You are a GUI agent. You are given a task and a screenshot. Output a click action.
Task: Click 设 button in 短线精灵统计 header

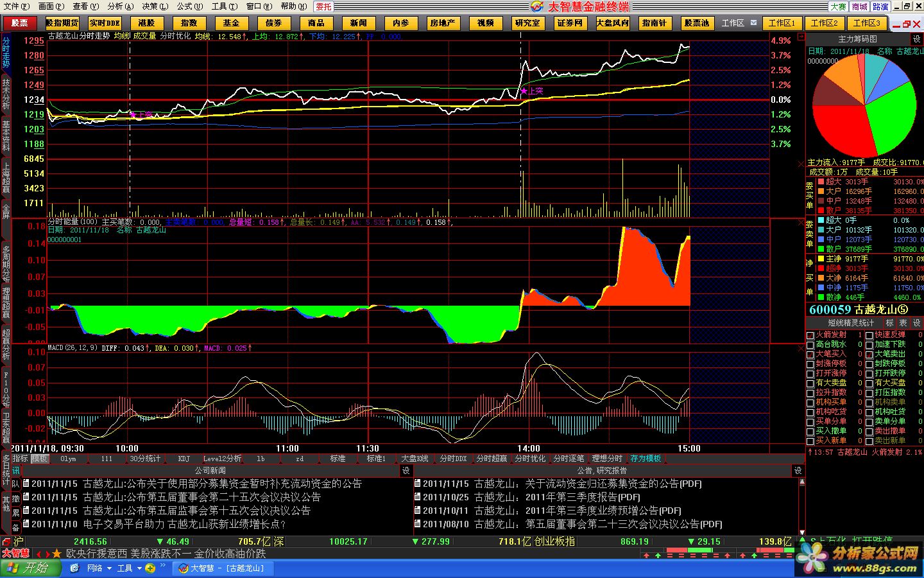tap(916, 323)
